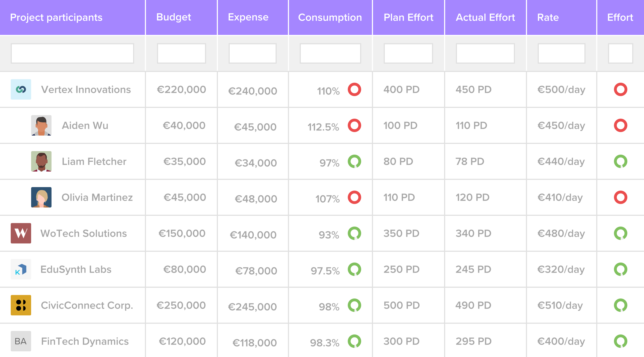
Task: Click the CivicConnect Corp. grid icon
Action: pos(21,308)
